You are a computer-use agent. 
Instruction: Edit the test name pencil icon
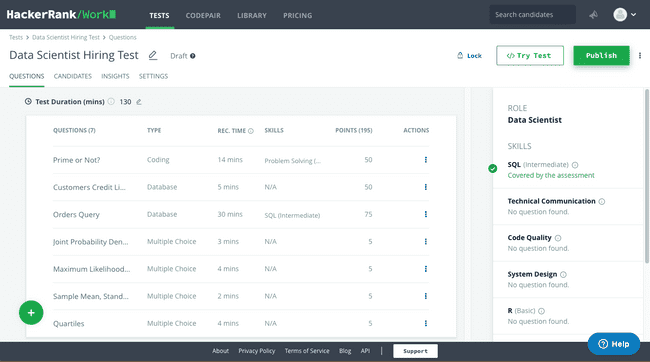pos(153,55)
